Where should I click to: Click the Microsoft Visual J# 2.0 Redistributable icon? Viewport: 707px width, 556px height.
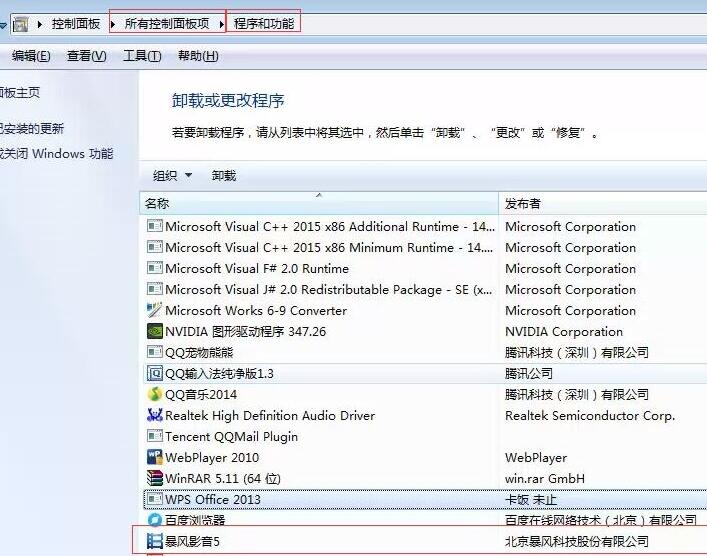point(155,289)
